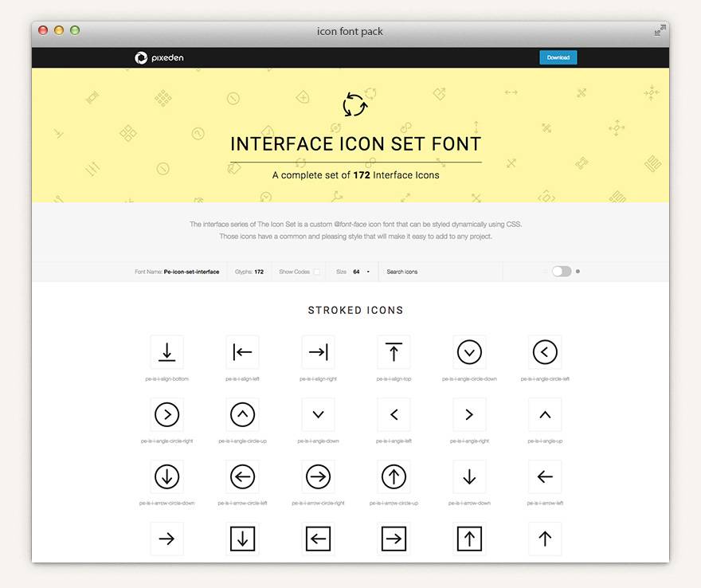Click the fullscreen expand window icon

point(660,31)
